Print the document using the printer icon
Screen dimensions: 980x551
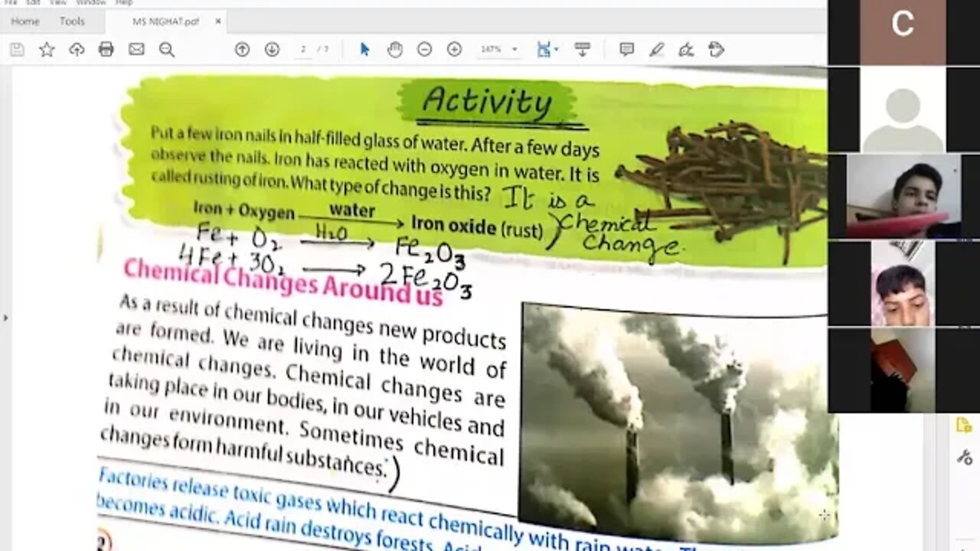tap(106, 50)
